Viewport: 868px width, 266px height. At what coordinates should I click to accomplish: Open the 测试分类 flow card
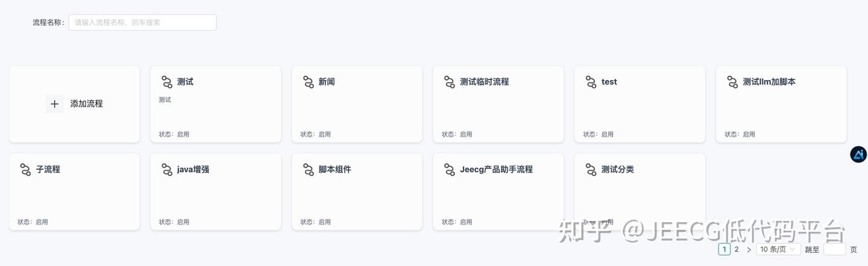(640, 191)
